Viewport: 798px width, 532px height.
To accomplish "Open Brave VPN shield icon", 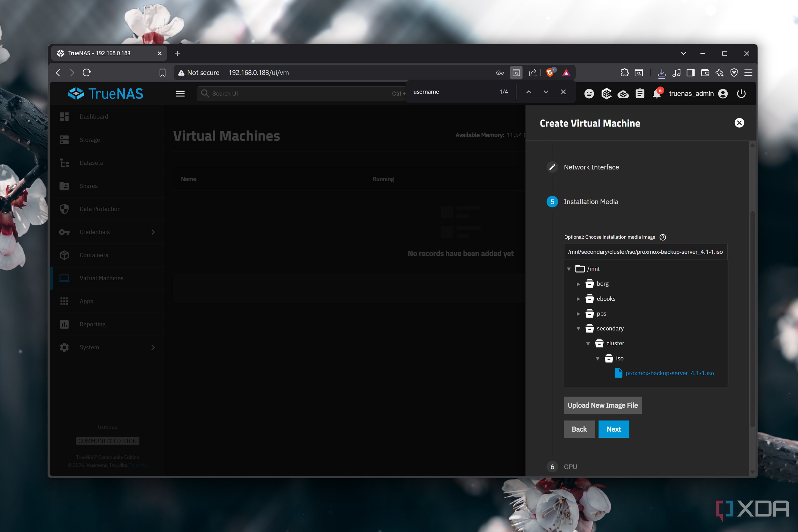I will coord(734,73).
